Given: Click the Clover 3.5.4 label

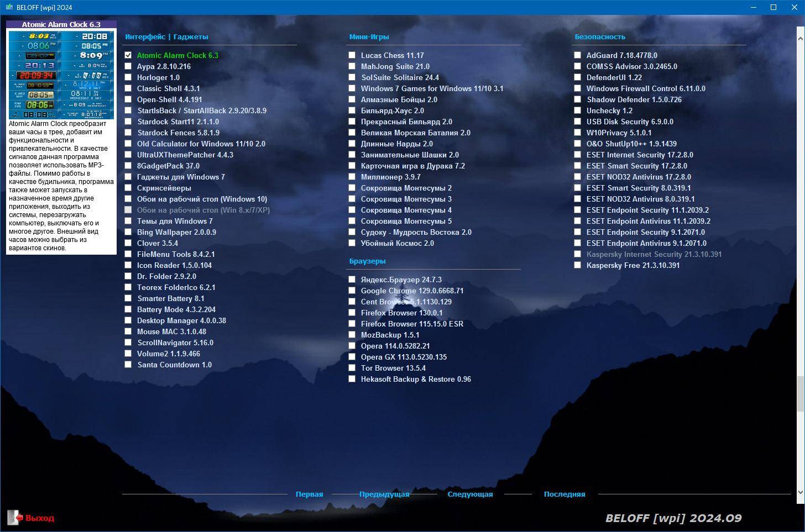Looking at the screenshot, I should [x=158, y=243].
